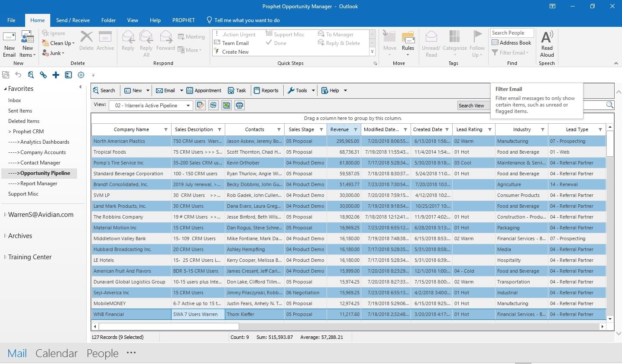The width and height of the screenshot is (622, 364).
Task: Click the Categorize color grid icon
Action: click(454, 37)
